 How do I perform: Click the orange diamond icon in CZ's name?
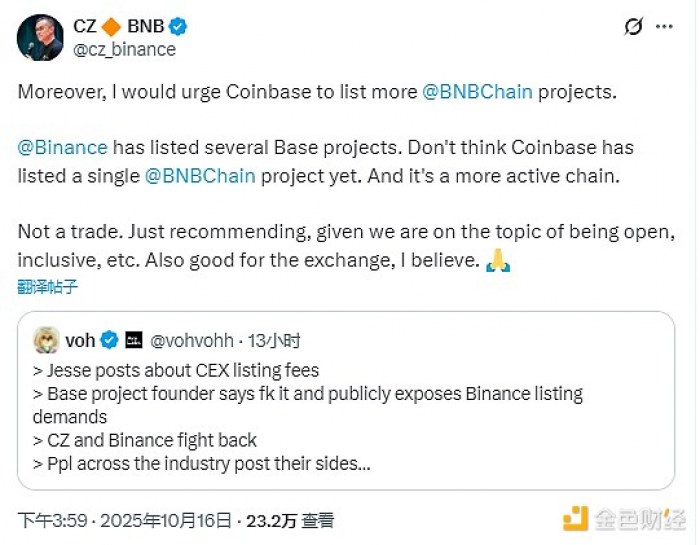point(110,27)
